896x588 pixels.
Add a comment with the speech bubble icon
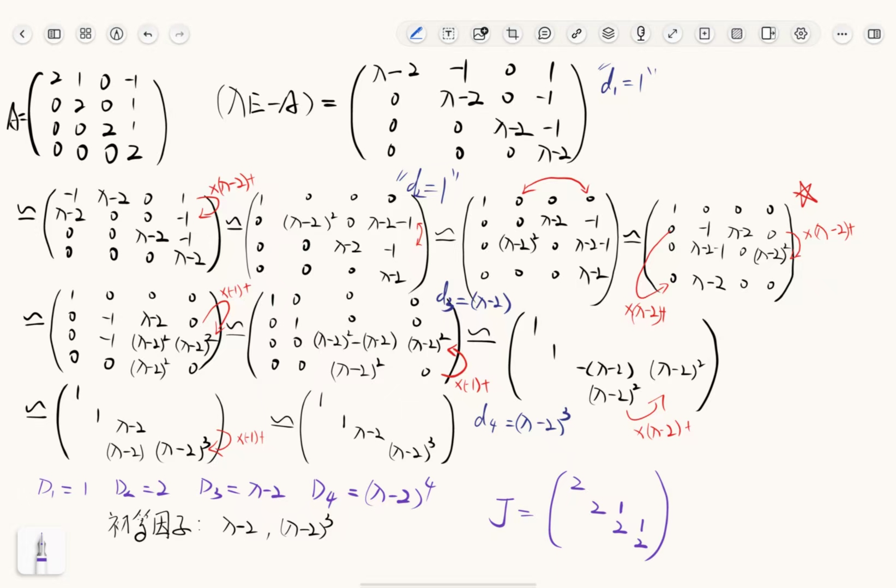point(544,34)
